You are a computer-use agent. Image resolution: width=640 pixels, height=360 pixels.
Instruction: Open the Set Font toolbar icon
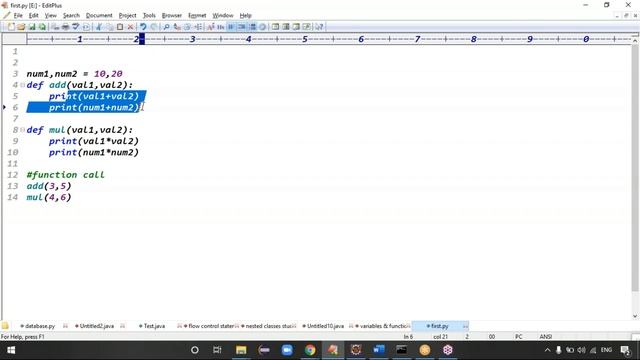point(210,27)
